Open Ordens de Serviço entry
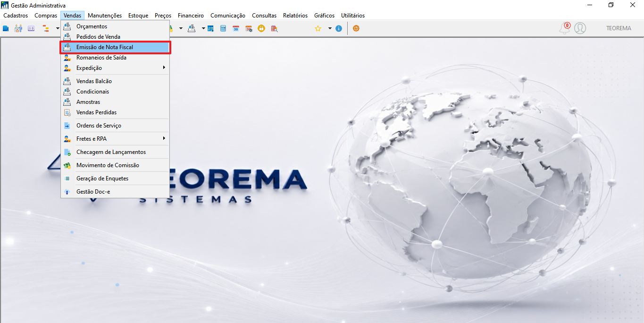 tap(115, 126)
